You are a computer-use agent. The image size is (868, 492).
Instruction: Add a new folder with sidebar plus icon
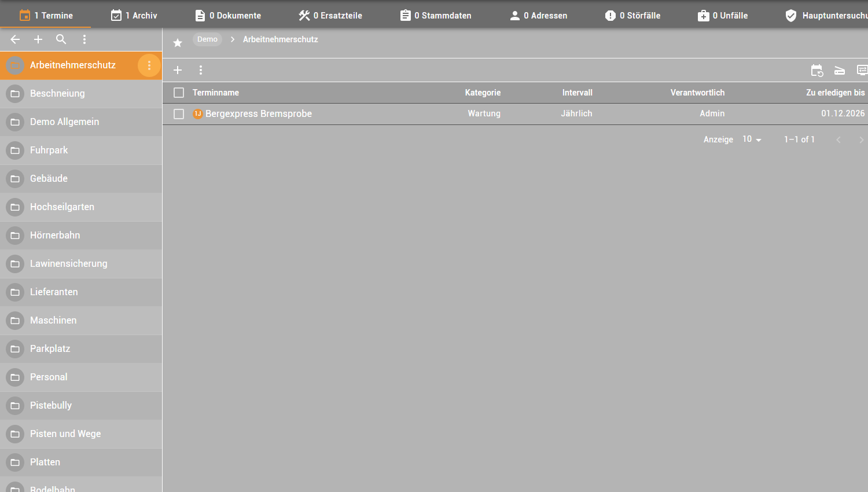click(38, 39)
